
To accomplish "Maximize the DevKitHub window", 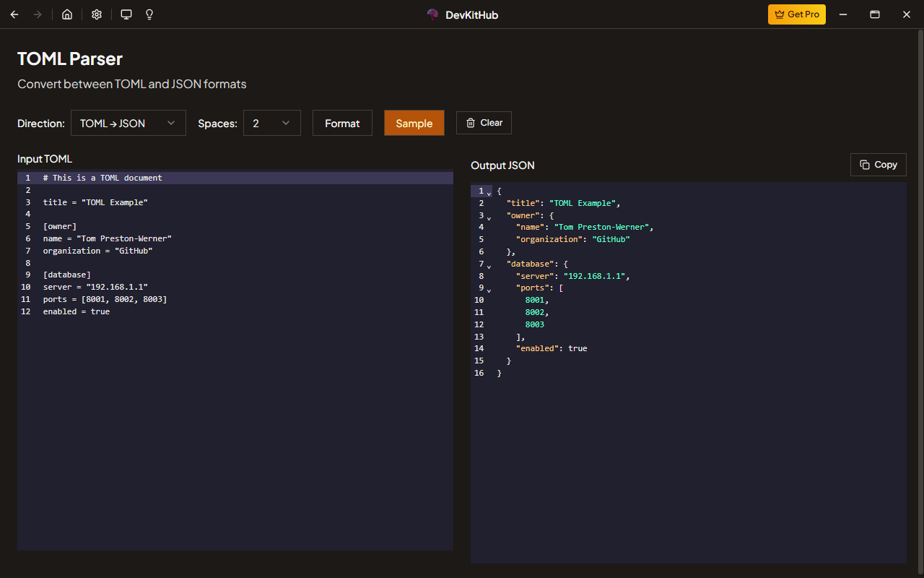I will [874, 14].
